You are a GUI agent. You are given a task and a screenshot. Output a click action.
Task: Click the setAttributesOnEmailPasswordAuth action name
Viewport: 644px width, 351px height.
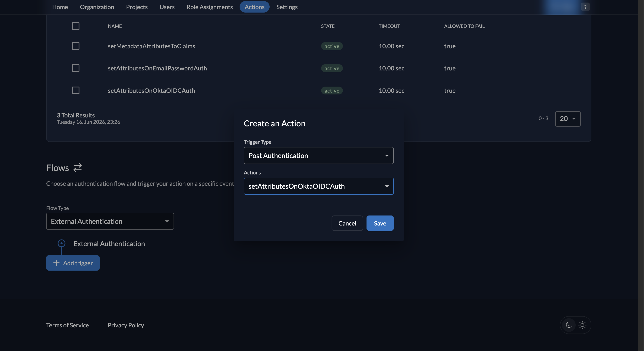(157, 68)
